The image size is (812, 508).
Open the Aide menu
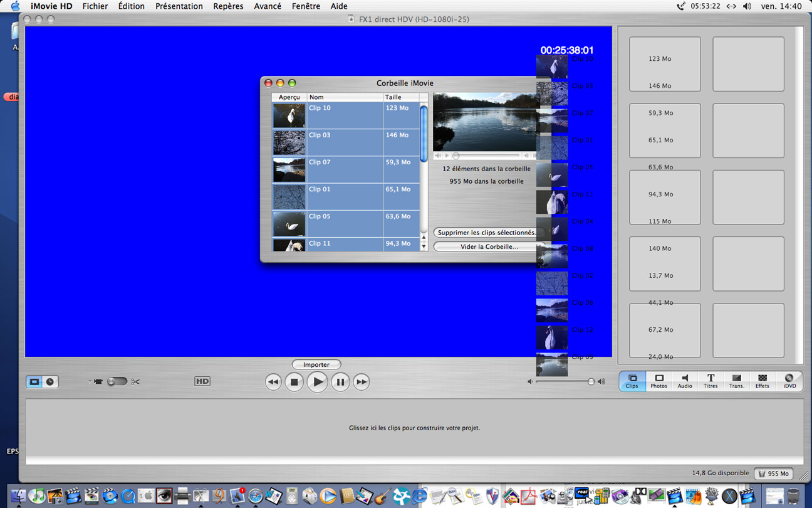pyautogui.click(x=339, y=6)
